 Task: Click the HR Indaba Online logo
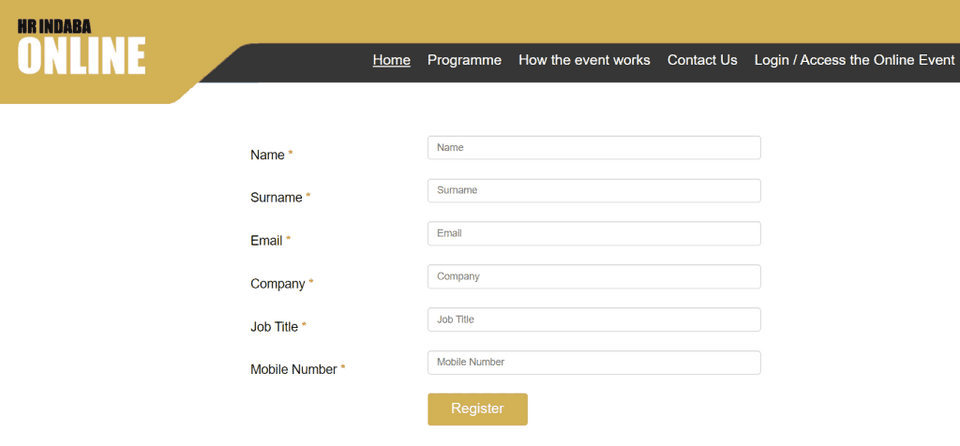82,49
